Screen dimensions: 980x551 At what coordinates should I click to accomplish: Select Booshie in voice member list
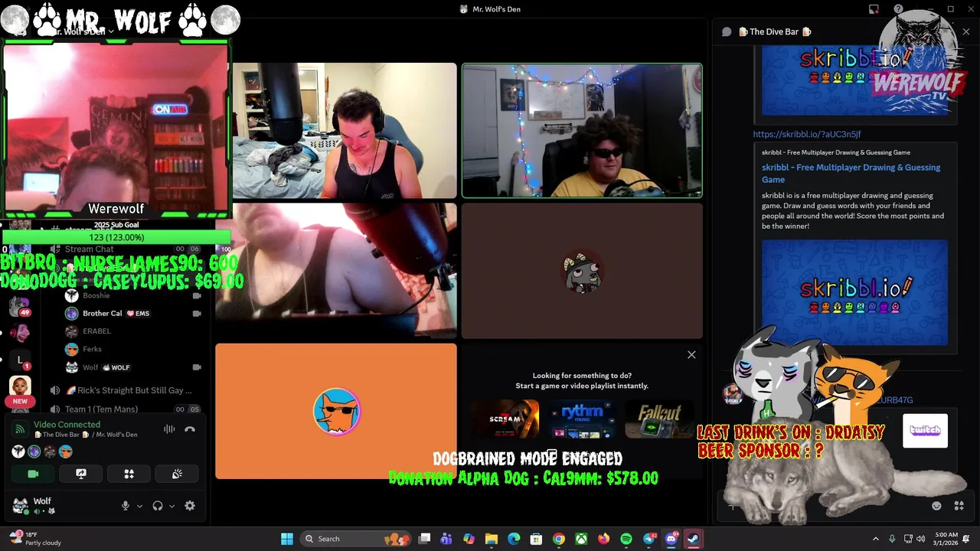[133, 295]
